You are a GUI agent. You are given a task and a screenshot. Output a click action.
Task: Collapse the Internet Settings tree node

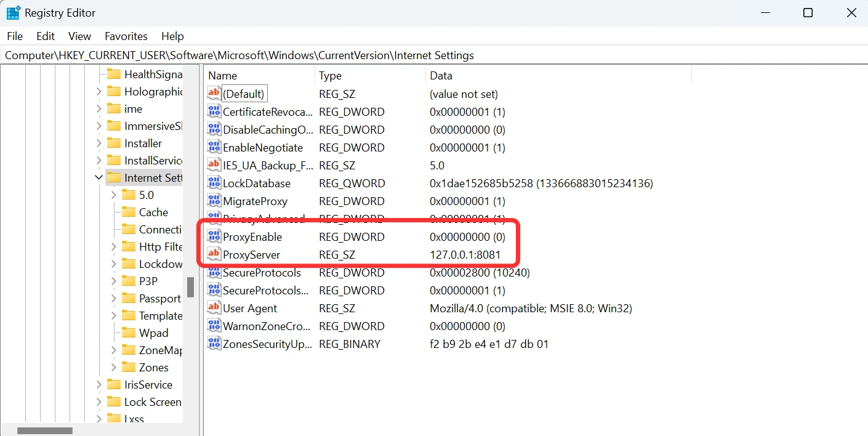[98, 178]
